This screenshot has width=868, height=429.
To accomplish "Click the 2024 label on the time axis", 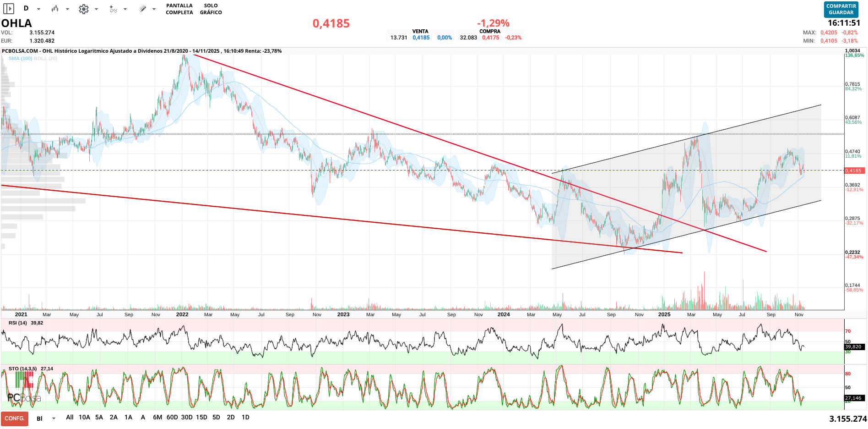I will coord(504,314).
